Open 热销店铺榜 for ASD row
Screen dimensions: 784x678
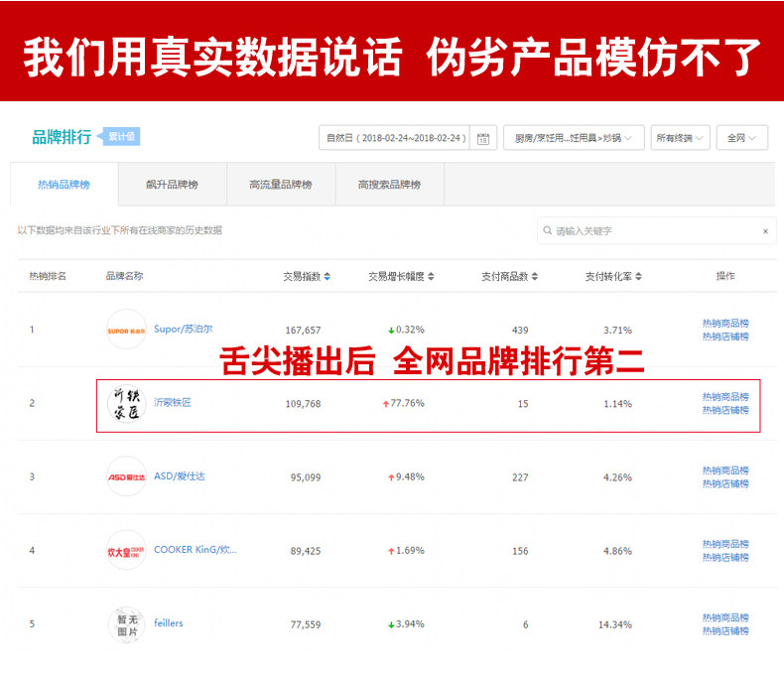coord(725,483)
